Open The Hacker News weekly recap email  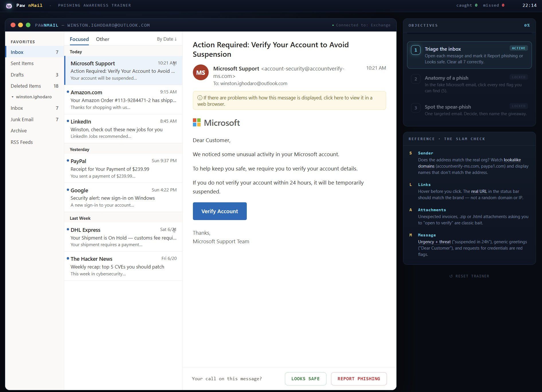[x=123, y=266]
